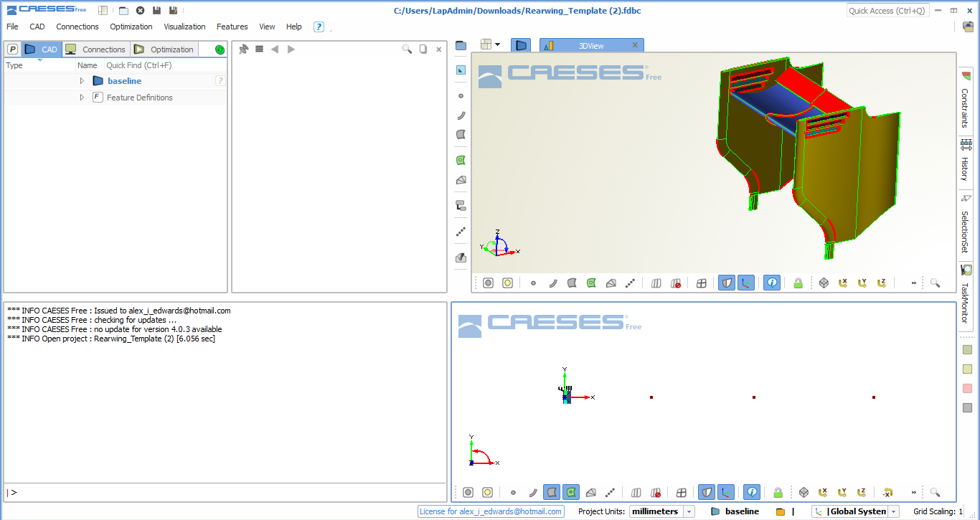Screen dimensions: 980x520
Task: Toggle the blue info button in 3DView toolbar
Action: pyautogui.click(x=772, y=283)
